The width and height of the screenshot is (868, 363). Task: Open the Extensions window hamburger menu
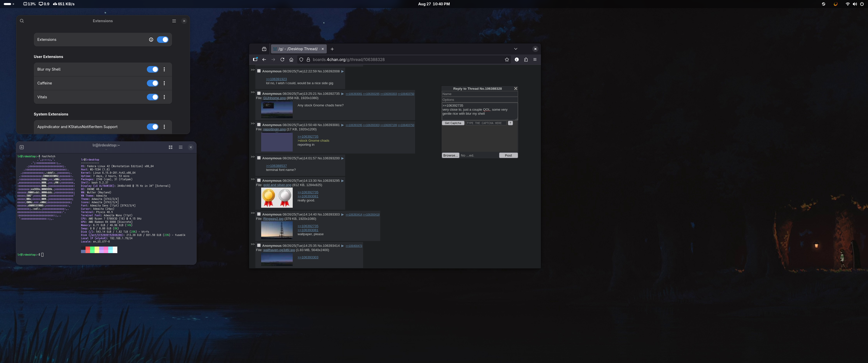click(174, 21)
